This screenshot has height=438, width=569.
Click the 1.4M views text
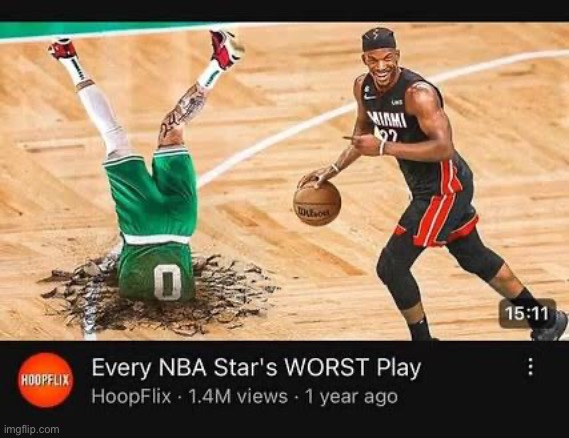coord(238,396)
